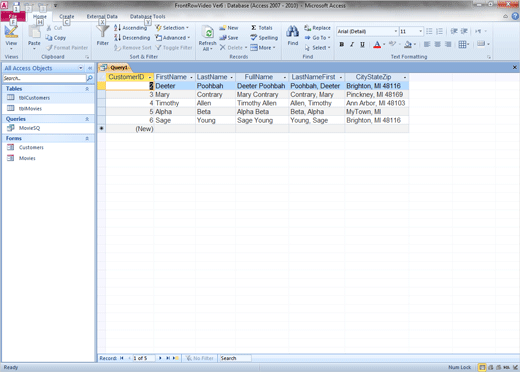This screenshot has width=520, height=372.
Task: Click the Format Painter brush
Action: (49, 48)
